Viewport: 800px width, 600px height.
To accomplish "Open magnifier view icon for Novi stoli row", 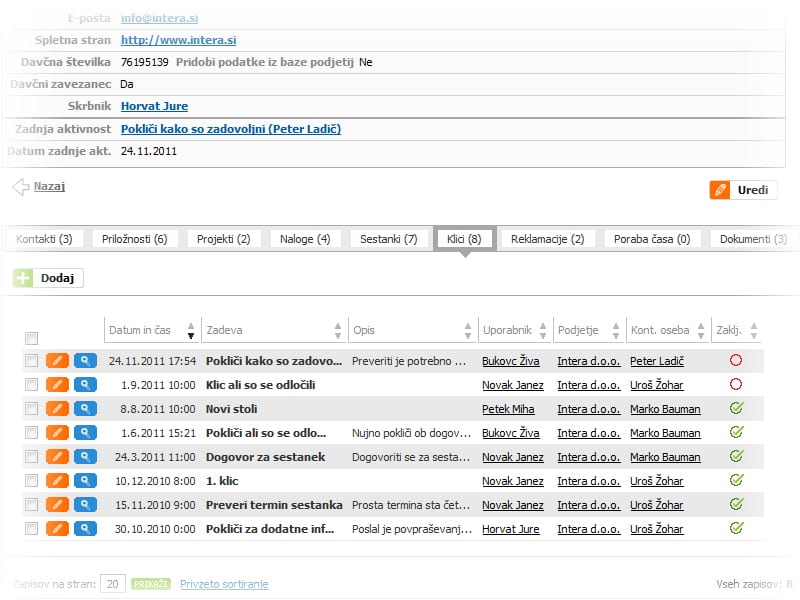I will [85, 408].
